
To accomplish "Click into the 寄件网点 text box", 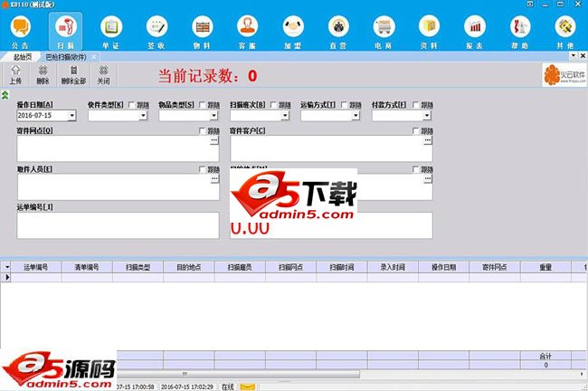I will (x=118, y=148).
